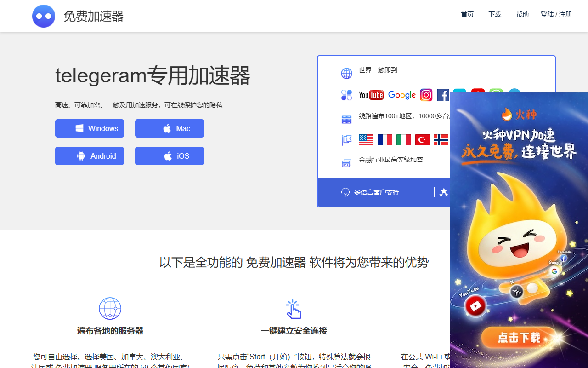The width and height of the screenshot is (588, 368).
Task: Click the globe icon beside 世界一触即到
Action: click(346, 73)
